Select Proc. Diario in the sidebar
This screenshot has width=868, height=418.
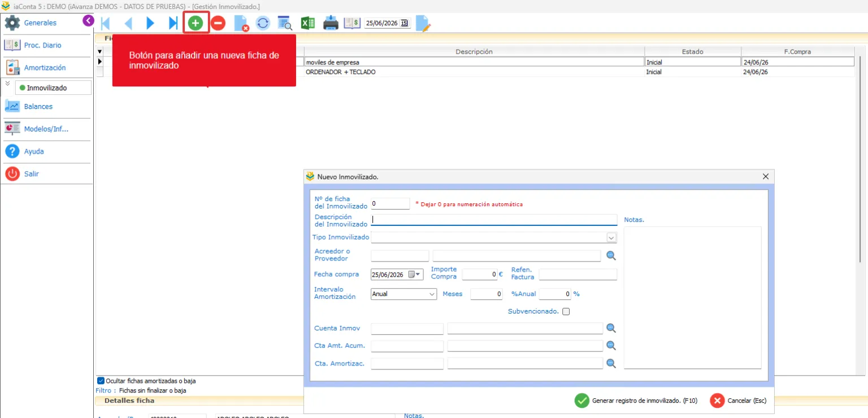pos(42,45)
